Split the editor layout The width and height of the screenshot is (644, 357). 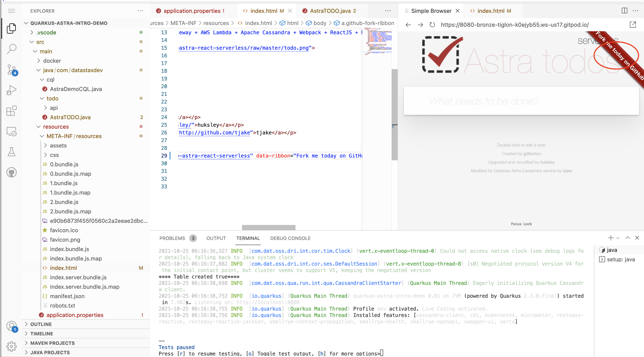(x=624, y=11)
